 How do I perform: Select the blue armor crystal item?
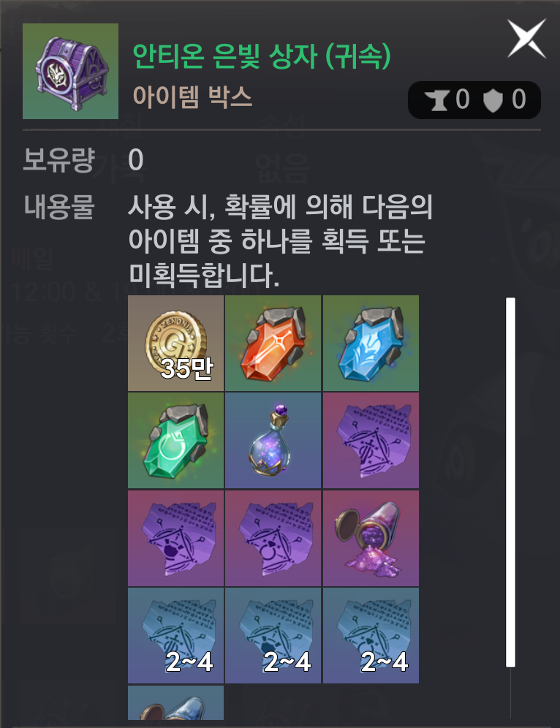tap(371, 343)
